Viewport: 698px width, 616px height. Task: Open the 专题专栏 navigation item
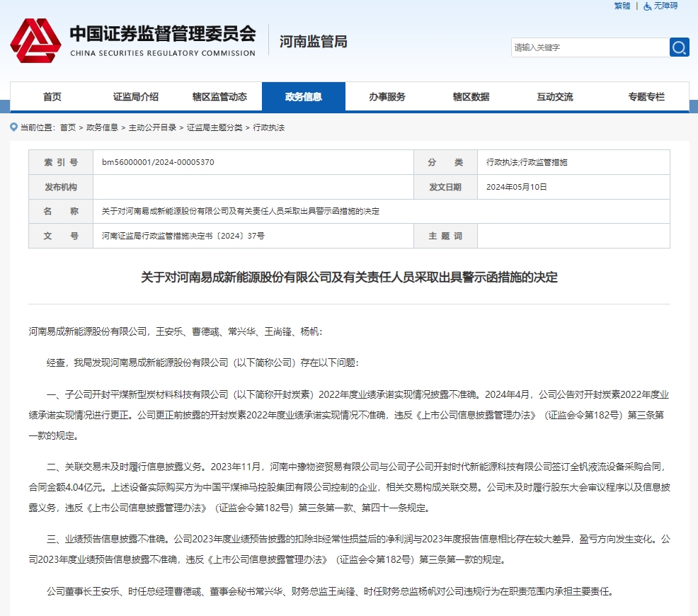tap(646, 97)
